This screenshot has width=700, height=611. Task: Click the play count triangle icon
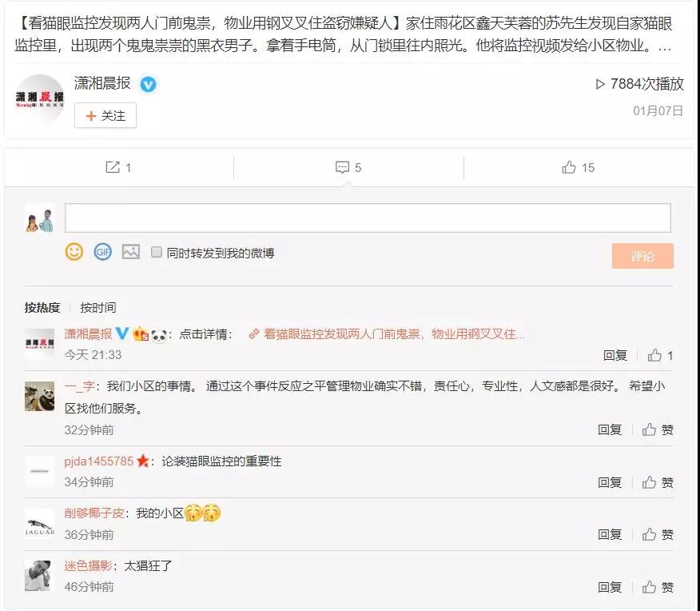600,84
